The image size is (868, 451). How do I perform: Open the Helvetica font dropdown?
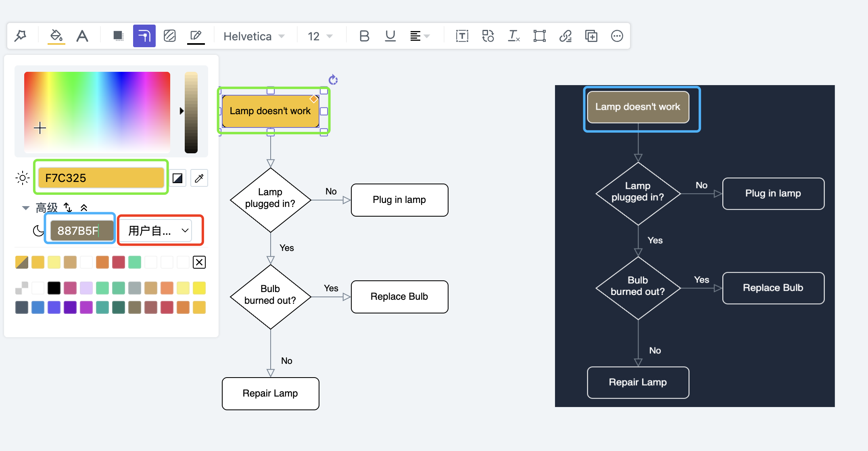coord(254,36)
